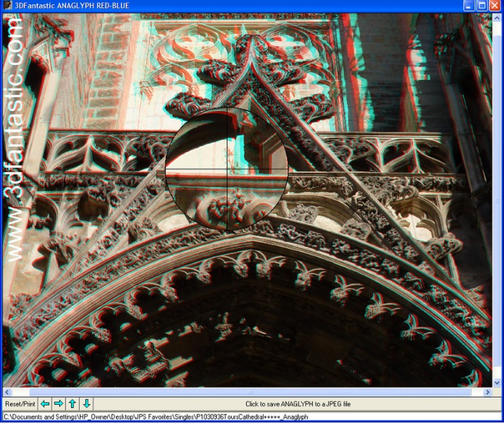Click the 3DFantastic title bar app icon
The image size is (504, 423).
click(8, 6)
